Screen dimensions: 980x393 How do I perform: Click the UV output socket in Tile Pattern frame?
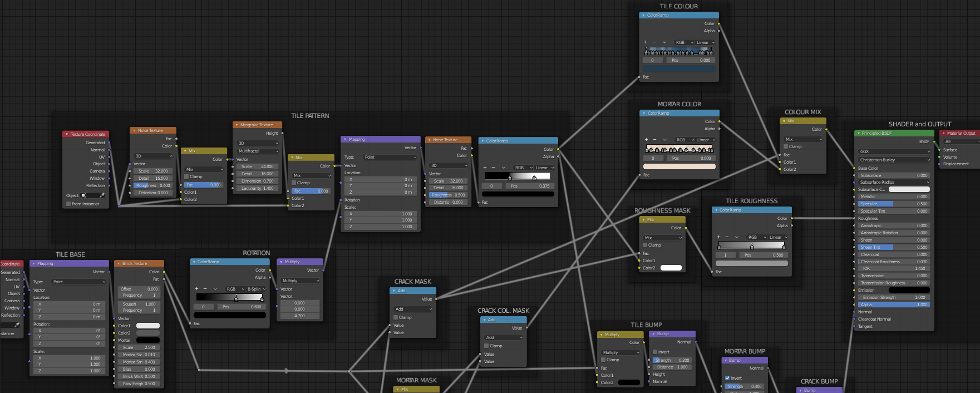click(x=109, y=157)
